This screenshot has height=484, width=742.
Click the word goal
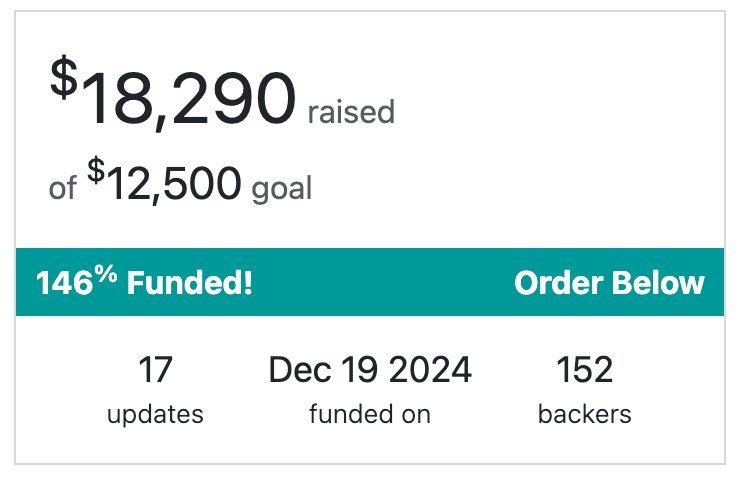(282, 188)
